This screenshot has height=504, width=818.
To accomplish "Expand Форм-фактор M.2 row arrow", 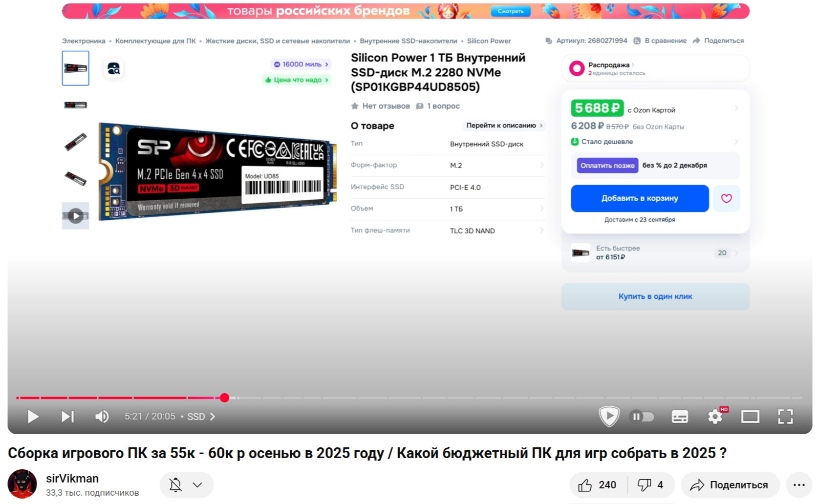I will coord(541,165).
